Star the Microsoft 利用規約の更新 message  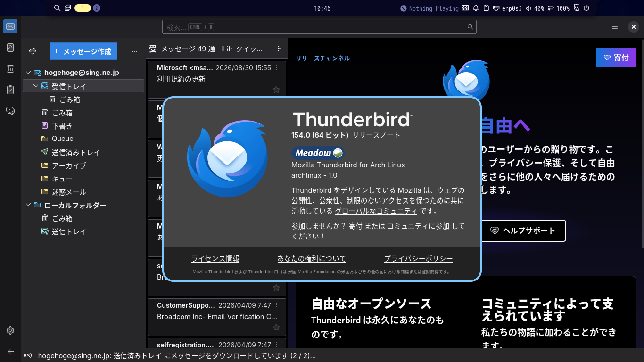[x=276, y=90]
